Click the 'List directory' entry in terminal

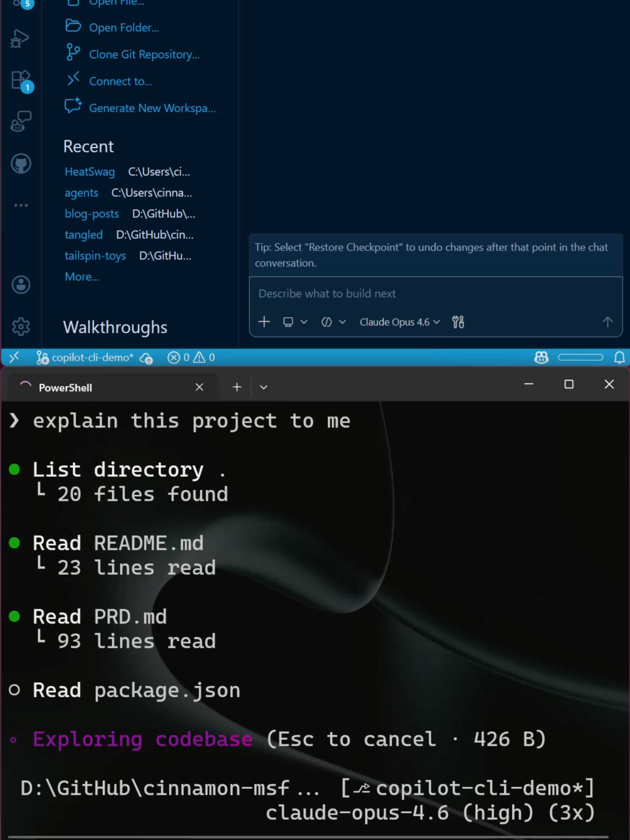tap(129, 470)
